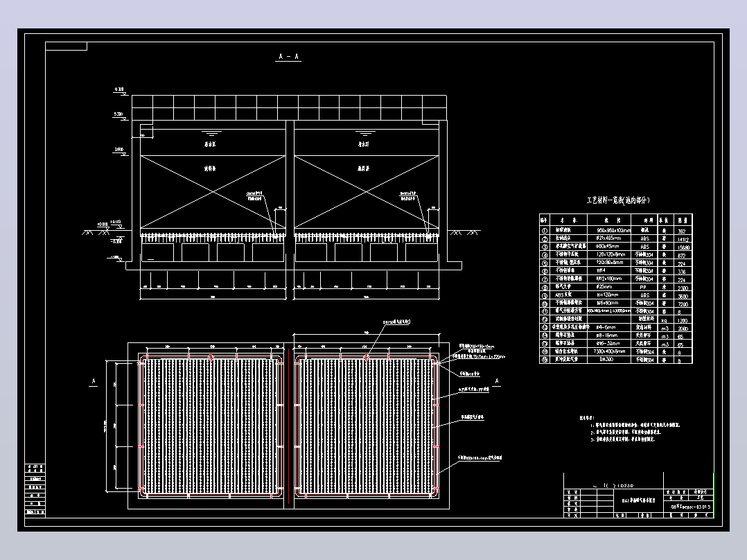Select the quantity "7200" cell
Image resolution: width=747 pixels, height=560 pixels.
pyautogui.click(x=682, y=304)
